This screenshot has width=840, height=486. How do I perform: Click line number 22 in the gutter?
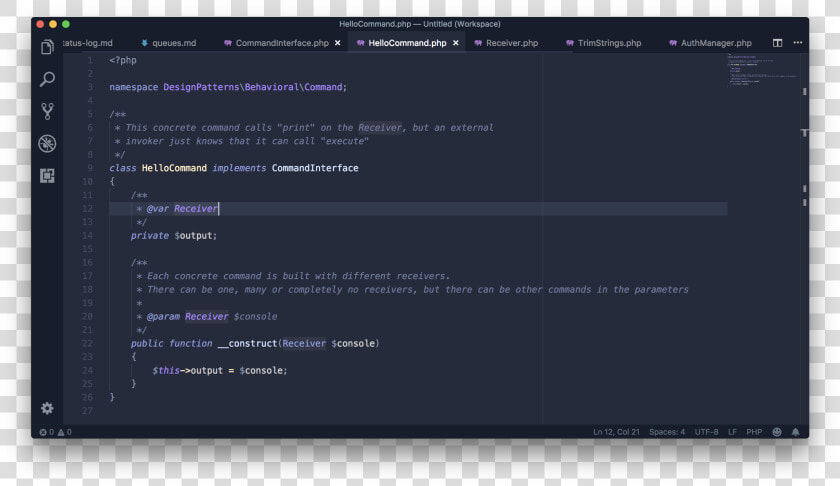click(87, 343)
